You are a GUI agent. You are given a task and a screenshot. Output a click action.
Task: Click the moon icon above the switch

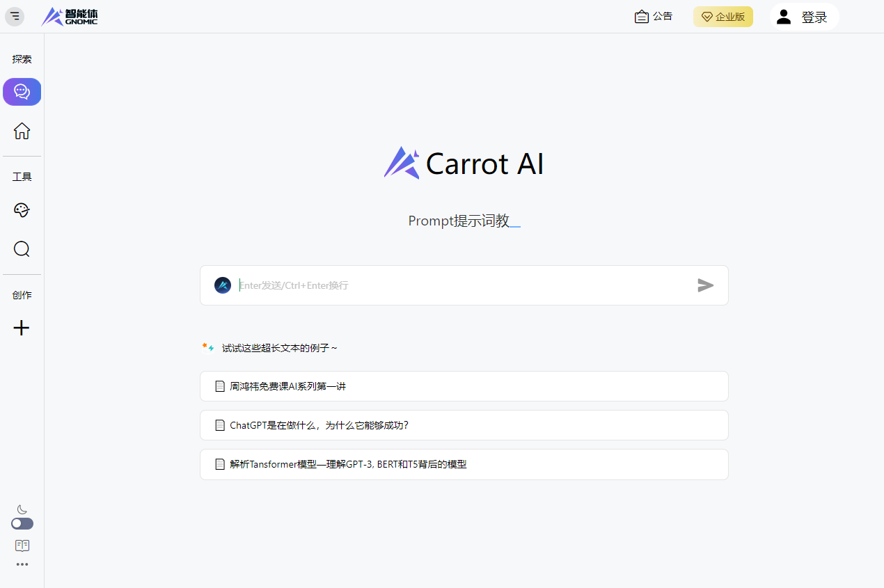22,509
